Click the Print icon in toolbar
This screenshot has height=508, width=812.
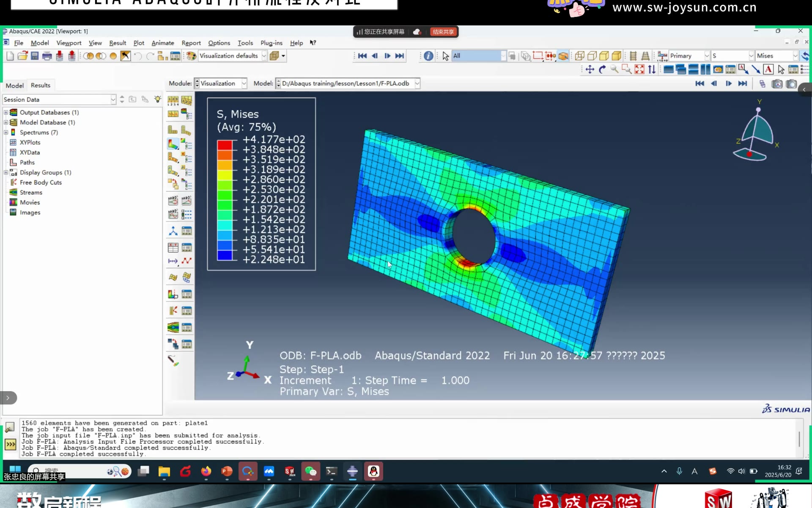pos(47,56)
